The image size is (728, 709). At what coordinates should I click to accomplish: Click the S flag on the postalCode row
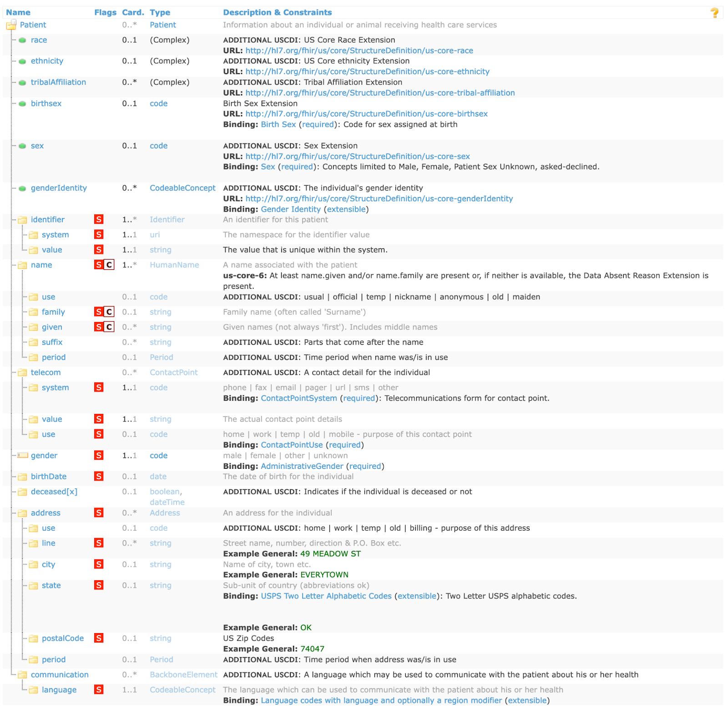coord(99,638)
